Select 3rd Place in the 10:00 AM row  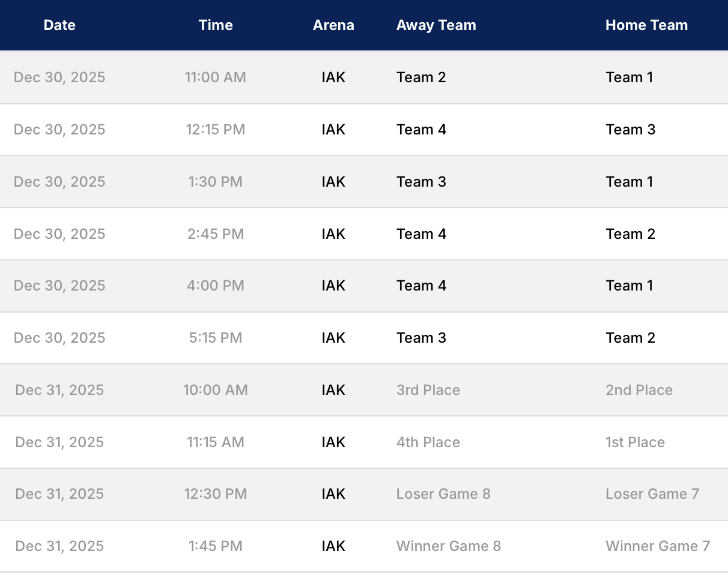pos(428,390)
